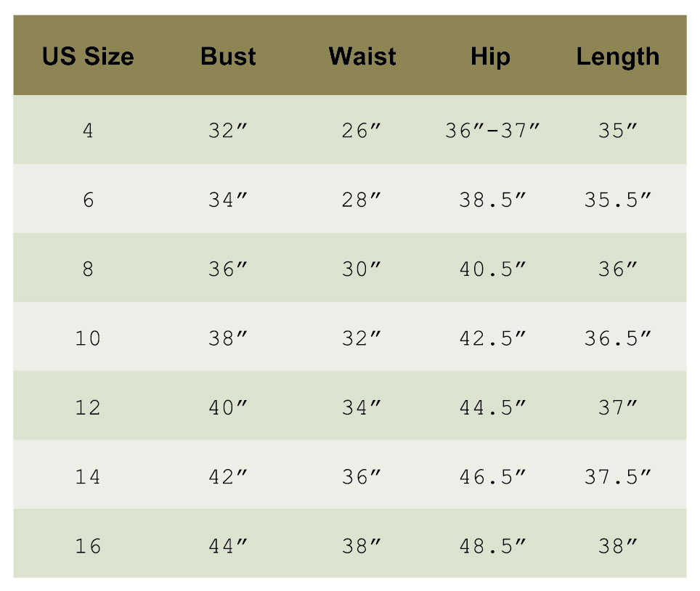The width and height of the screenshot is (700, 591).
Task: Select the 36″-37″ hip measurement cell
Action: coord(492,131)
